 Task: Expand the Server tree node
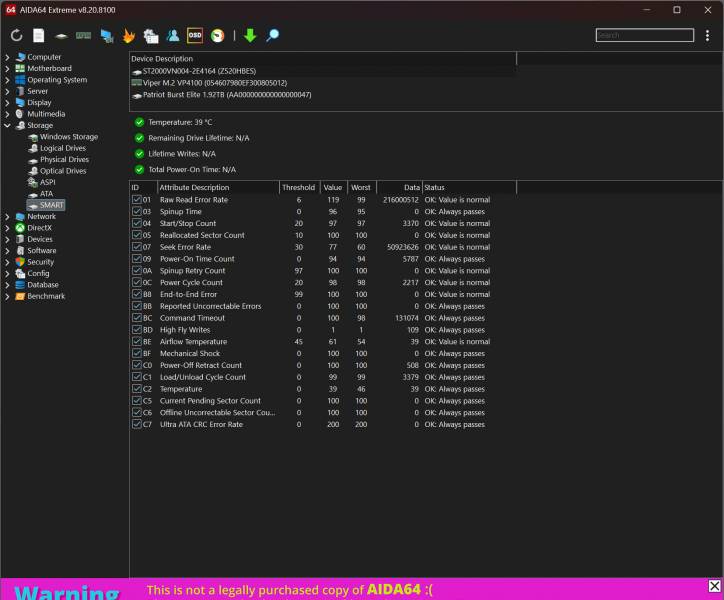7,91
